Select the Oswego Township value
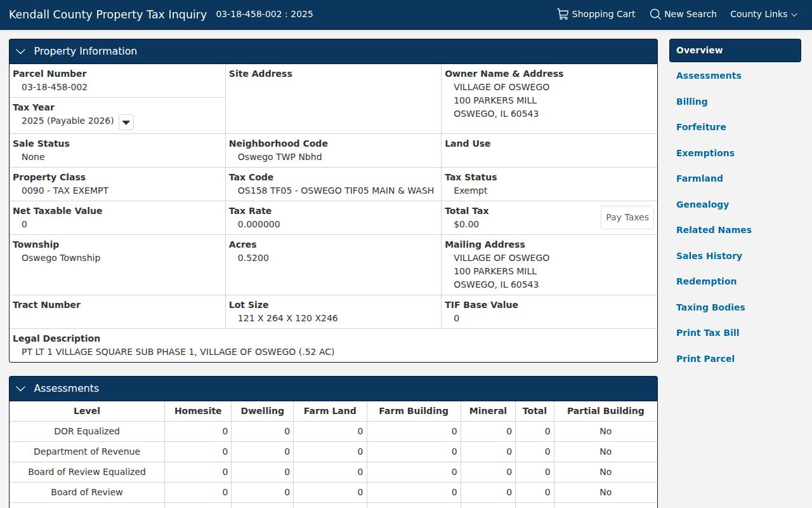 (61, 258)
